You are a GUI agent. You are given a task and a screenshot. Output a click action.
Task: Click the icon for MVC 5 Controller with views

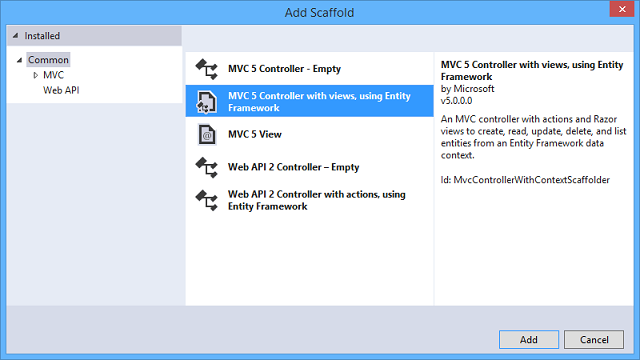(x=207, y=102)
